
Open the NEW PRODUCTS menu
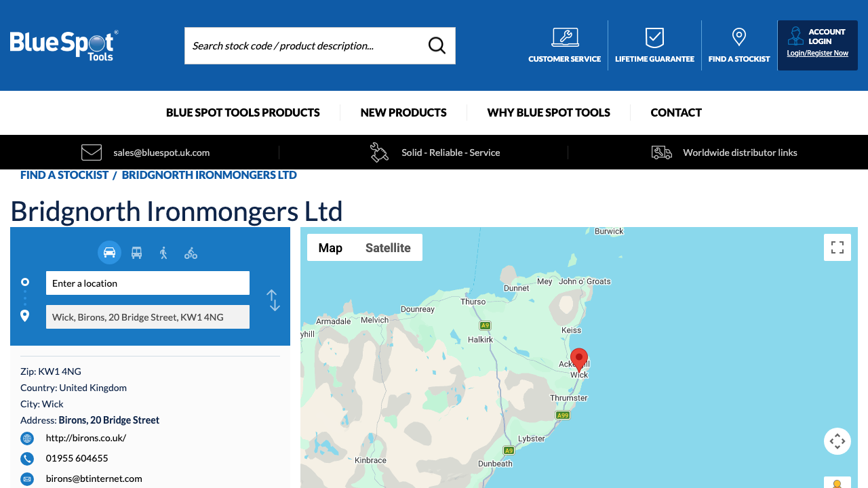pyautogui.click(x=403, y=113)
